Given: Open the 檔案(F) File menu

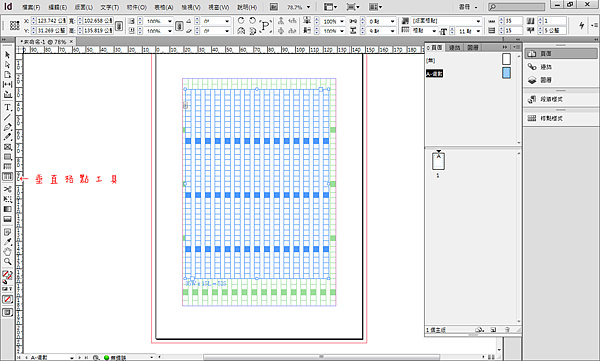Looking at the screenshot, I should point(31,7).
